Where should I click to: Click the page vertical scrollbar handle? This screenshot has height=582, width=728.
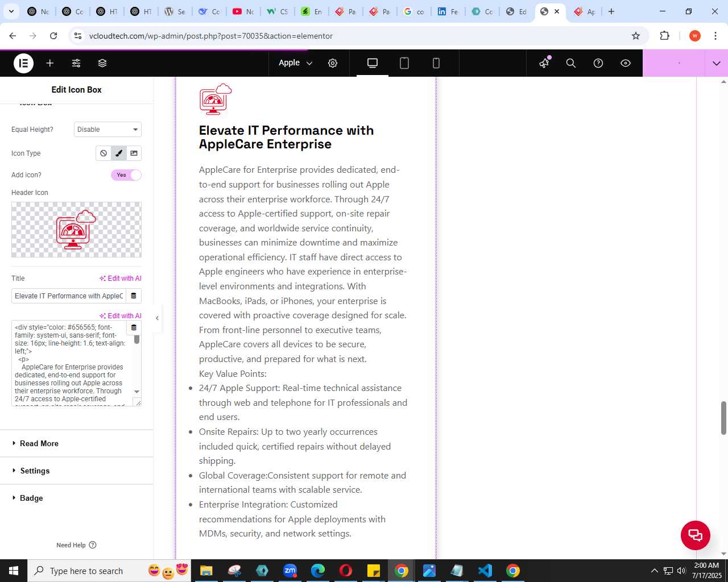723,418
